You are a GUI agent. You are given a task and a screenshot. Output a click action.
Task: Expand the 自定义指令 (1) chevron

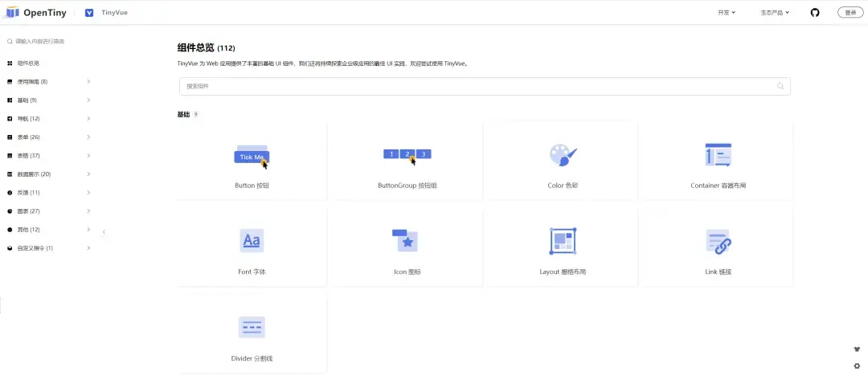click(88, 248)
